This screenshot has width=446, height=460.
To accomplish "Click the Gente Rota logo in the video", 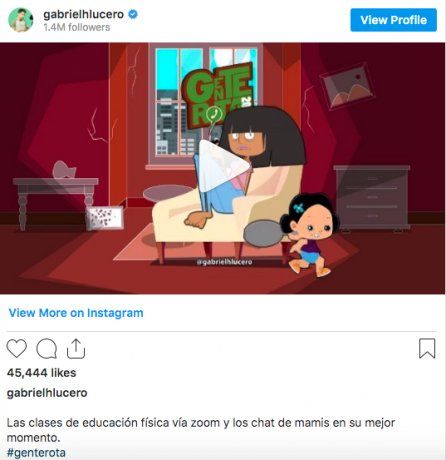I will click(218, 95).
